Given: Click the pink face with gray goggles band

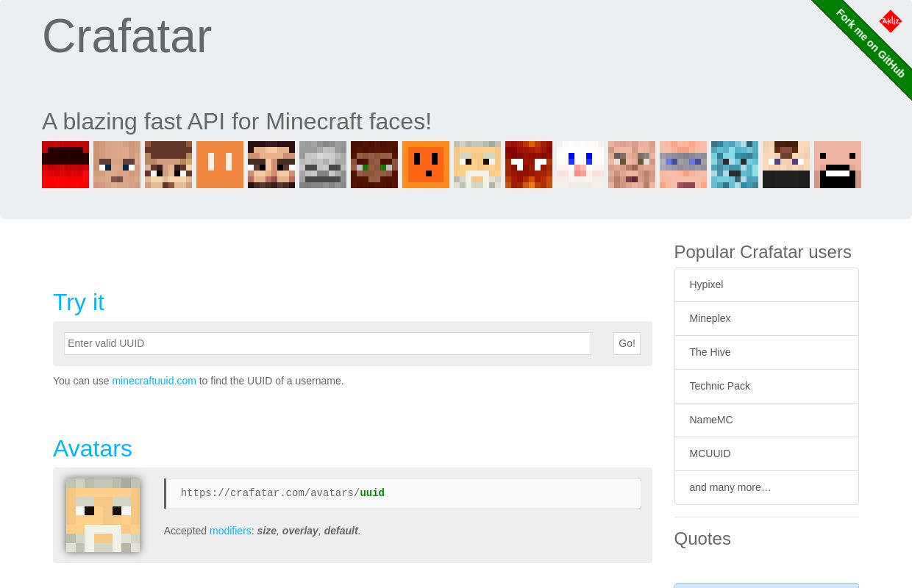Looking at the screenshot, I should click(x=683, y=165).
